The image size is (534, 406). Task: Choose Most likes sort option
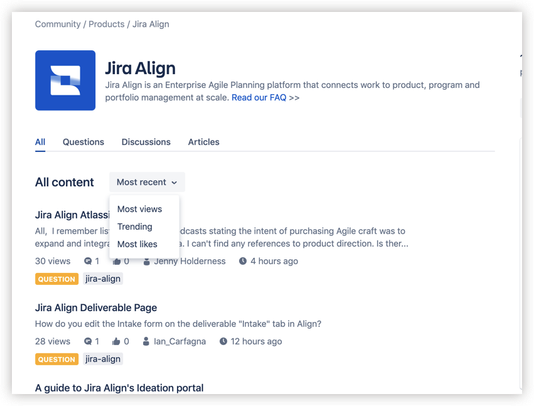[137, 244]
